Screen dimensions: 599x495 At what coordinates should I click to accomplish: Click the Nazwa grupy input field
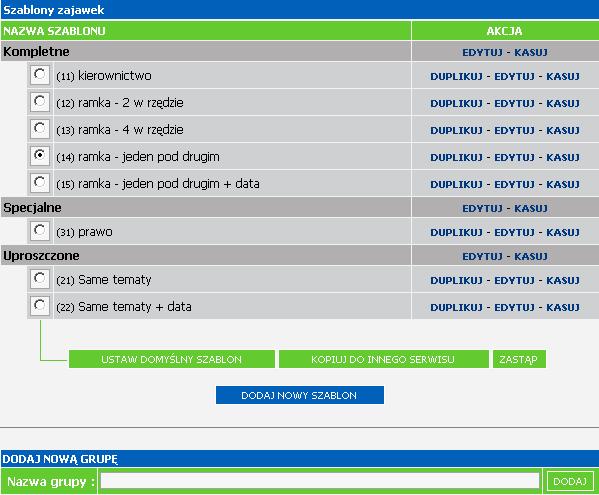(320, 481)
